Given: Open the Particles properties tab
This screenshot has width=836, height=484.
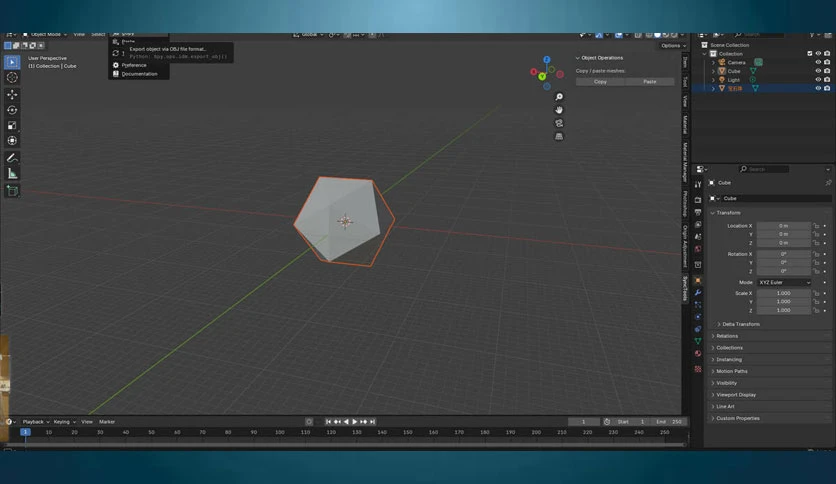Looking at the screenshot, I should 698,305.
